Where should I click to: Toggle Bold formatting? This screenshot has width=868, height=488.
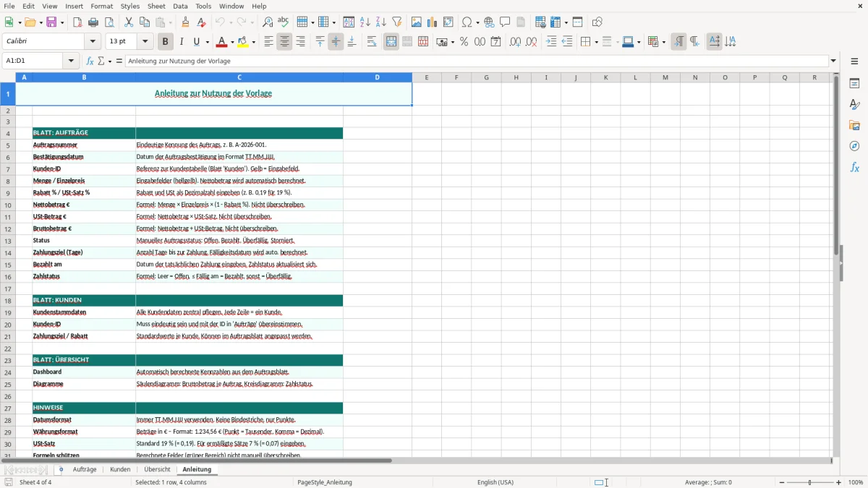pos(166,42)
